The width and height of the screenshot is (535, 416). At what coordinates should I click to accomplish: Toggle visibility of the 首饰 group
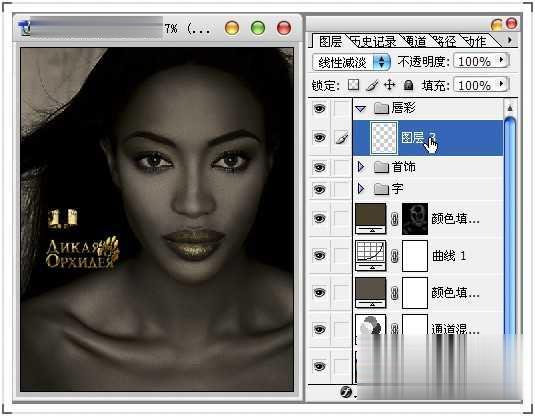coord(319,167)
